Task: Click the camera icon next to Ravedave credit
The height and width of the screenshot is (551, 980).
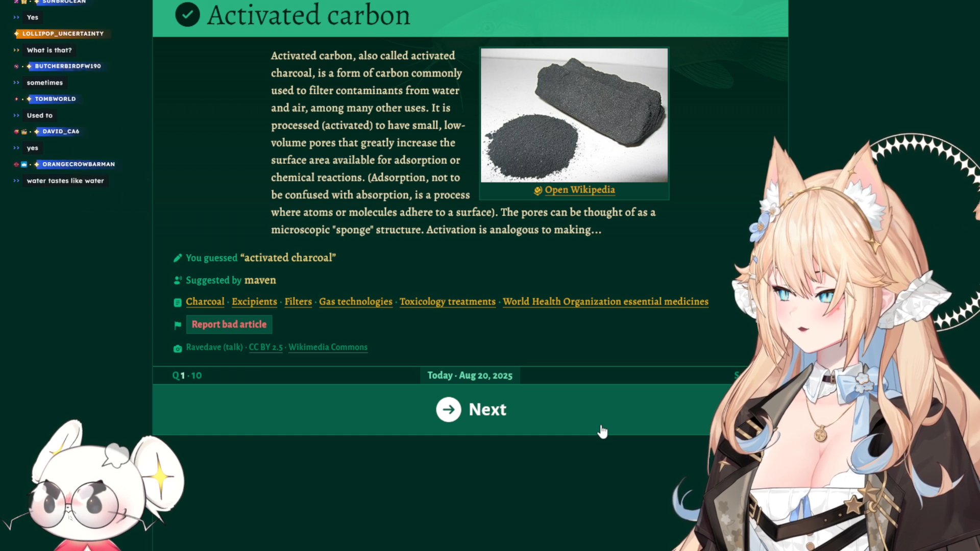Action: (x=178, y=348)
